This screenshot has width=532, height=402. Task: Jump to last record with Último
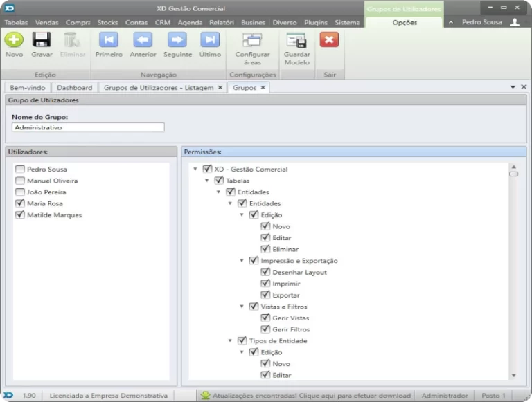tap(210, 40)
